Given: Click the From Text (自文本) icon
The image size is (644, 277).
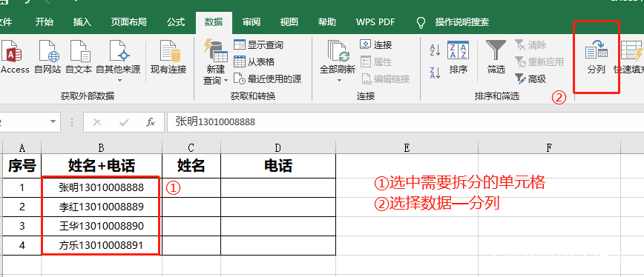Looking at the screenshot, I should pos(79,57).
